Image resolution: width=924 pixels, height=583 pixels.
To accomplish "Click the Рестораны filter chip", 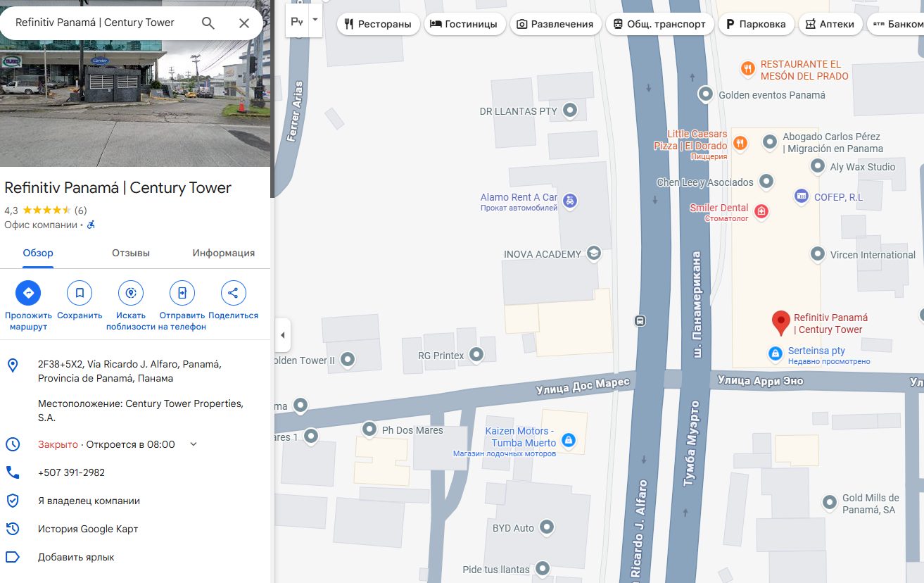I will 378,24.
